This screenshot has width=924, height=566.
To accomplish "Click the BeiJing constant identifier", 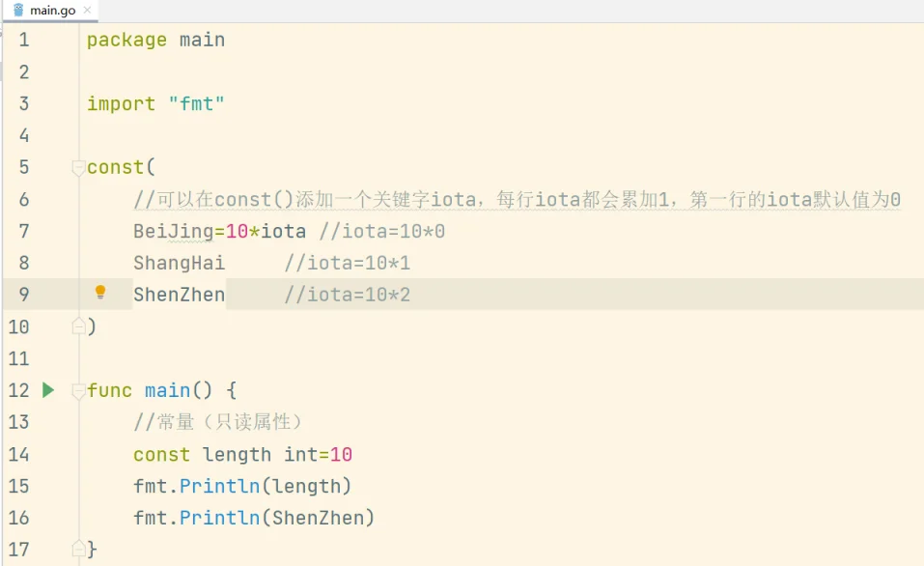I will pos(173,231).
